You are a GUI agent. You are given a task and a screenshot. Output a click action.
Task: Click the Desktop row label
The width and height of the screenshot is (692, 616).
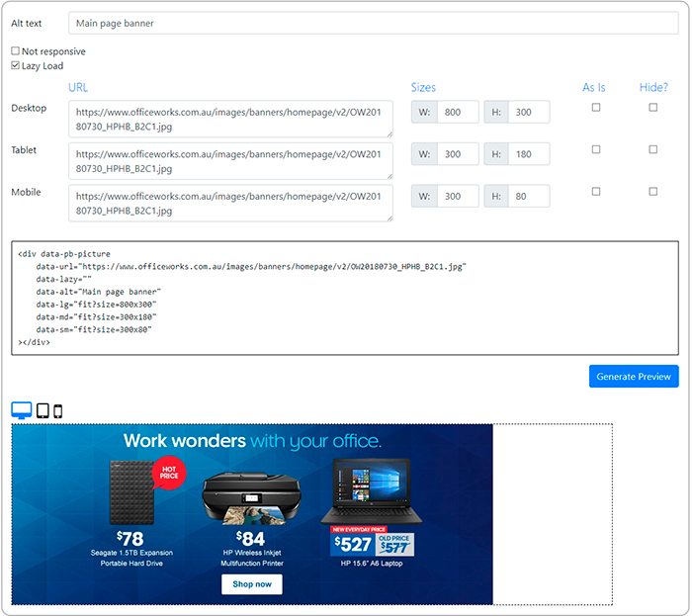[x=29, y=108]
